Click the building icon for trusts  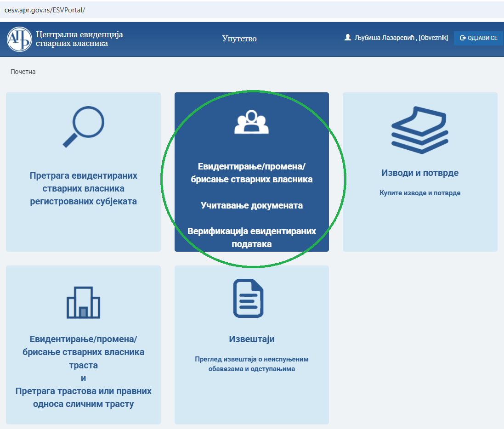click(83, 302)
